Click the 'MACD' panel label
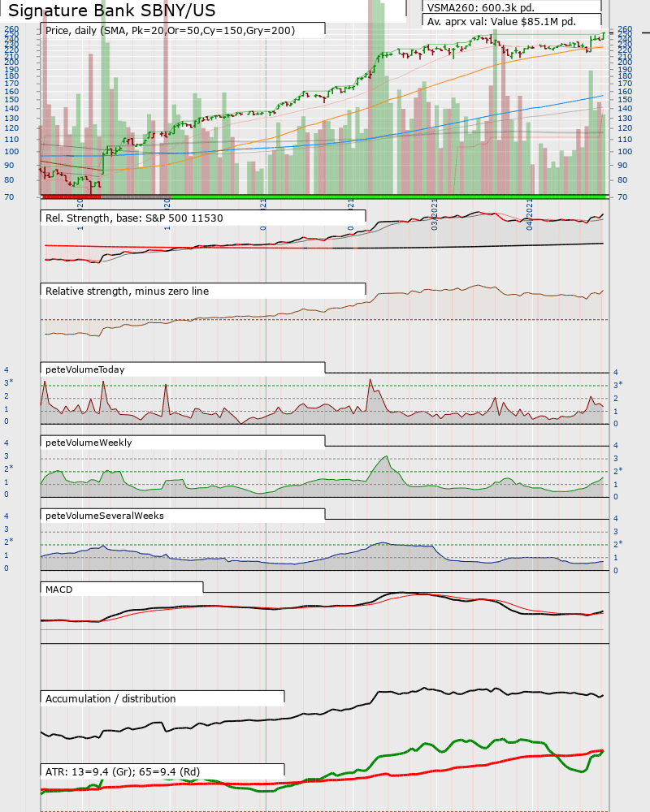This screenshot has width=650, height=812. [59, 590]
